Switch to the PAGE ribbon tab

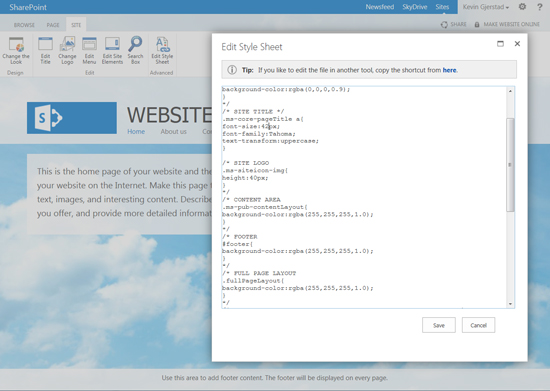(53, 25)
